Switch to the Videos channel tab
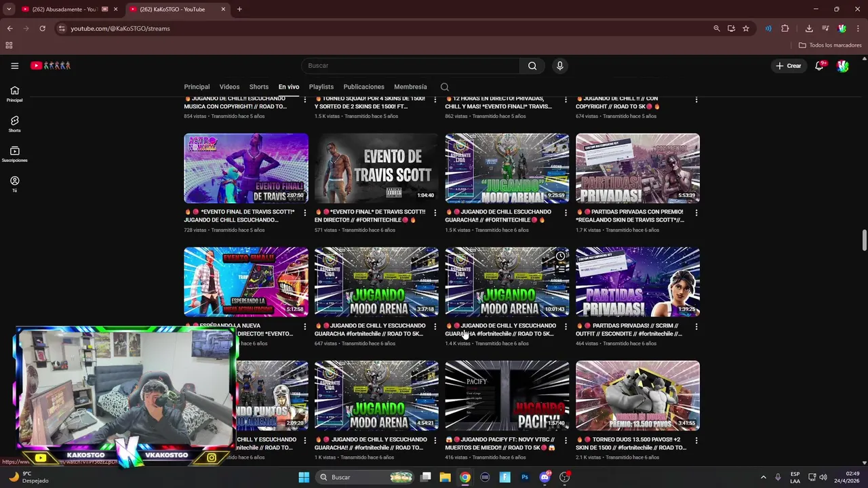The image size is (868, 488). coord(229,87)
